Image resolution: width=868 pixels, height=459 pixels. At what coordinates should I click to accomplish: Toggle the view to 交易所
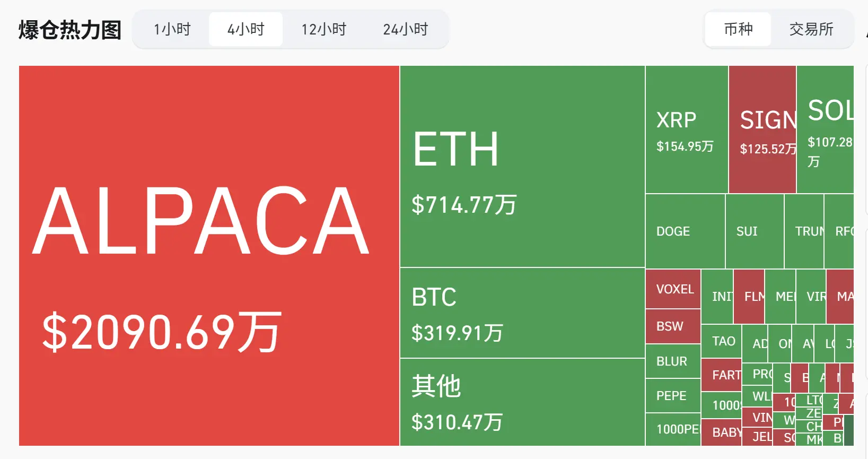[x=810, y=29]
